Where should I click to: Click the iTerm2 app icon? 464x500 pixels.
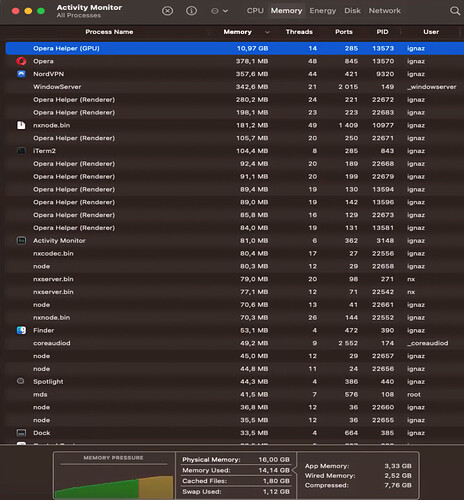[x=21, y=151]
